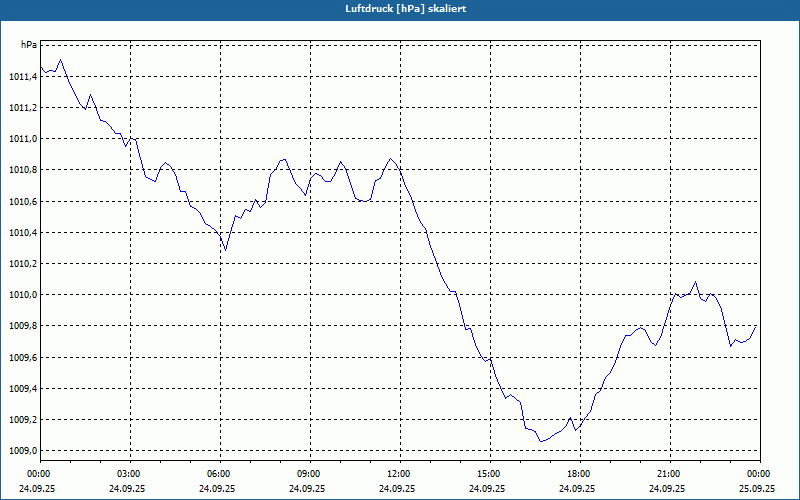Click the 09:00 time label
Screen dimensions: 800x500
[x=310, y=474]
